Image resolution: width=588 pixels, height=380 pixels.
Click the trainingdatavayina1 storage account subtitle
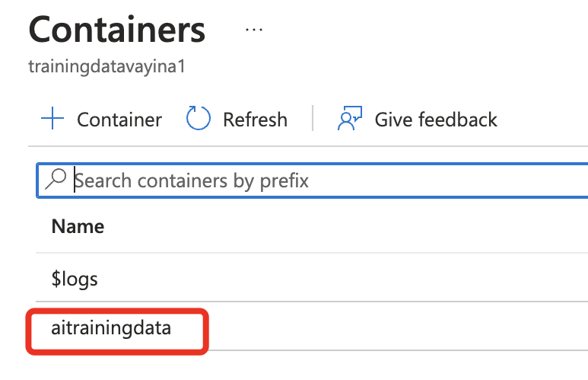[107, 67]
